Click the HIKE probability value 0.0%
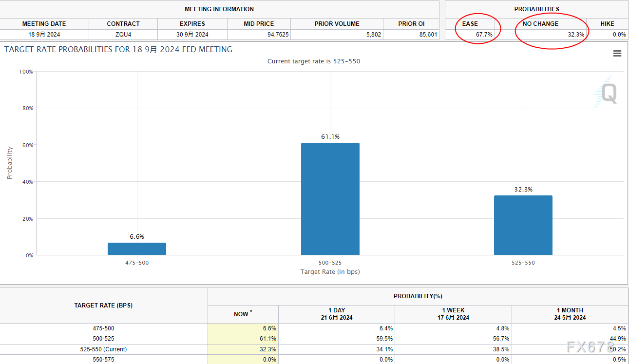629x364 pixels. [619, 35]
